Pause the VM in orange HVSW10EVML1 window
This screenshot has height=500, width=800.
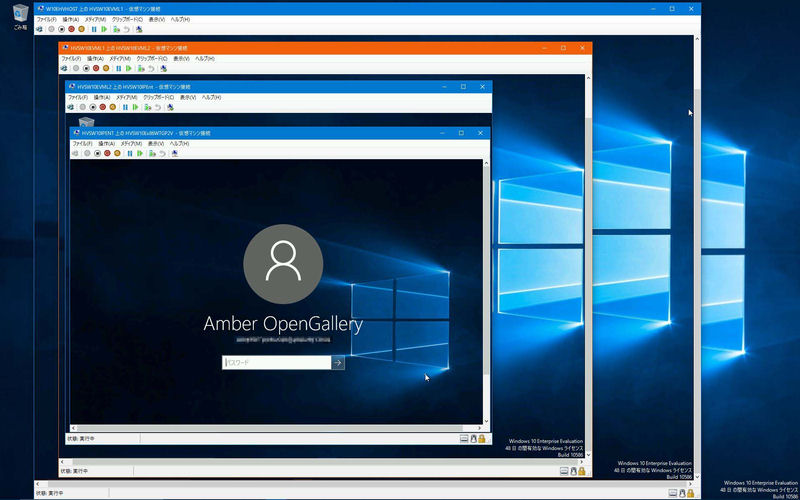click(x=119, y=68)
